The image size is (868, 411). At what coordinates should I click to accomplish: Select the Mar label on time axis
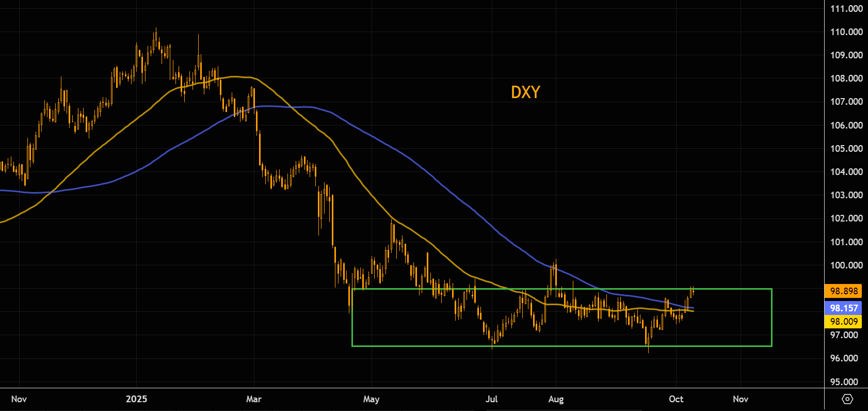click(x=254, y=399)
